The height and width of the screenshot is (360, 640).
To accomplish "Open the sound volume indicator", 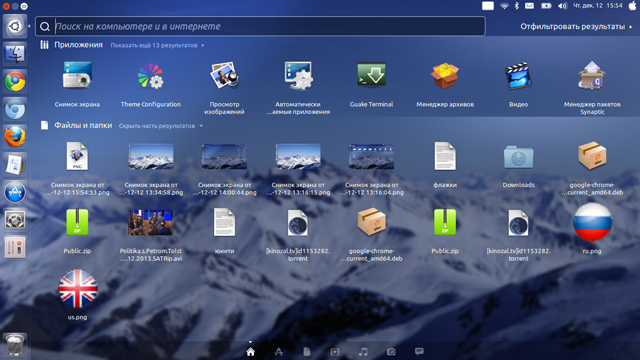I will click(562, 6).
